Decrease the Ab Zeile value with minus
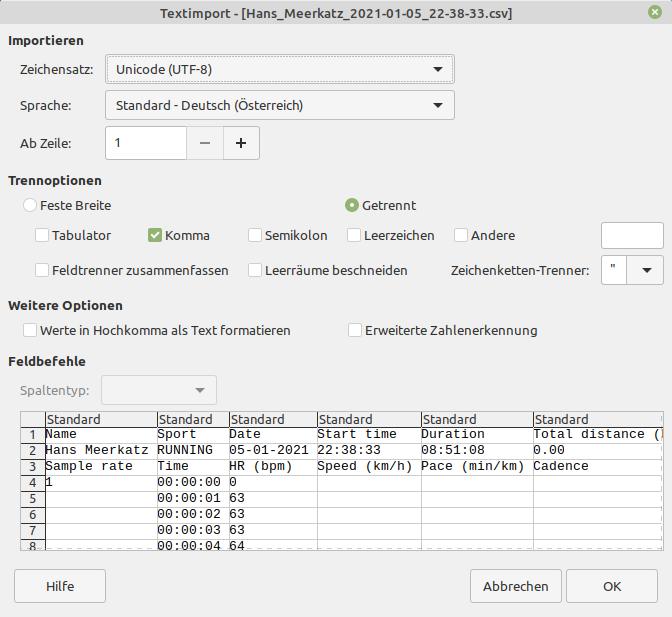This screenshot has width=672, height=617. (205, 143)
